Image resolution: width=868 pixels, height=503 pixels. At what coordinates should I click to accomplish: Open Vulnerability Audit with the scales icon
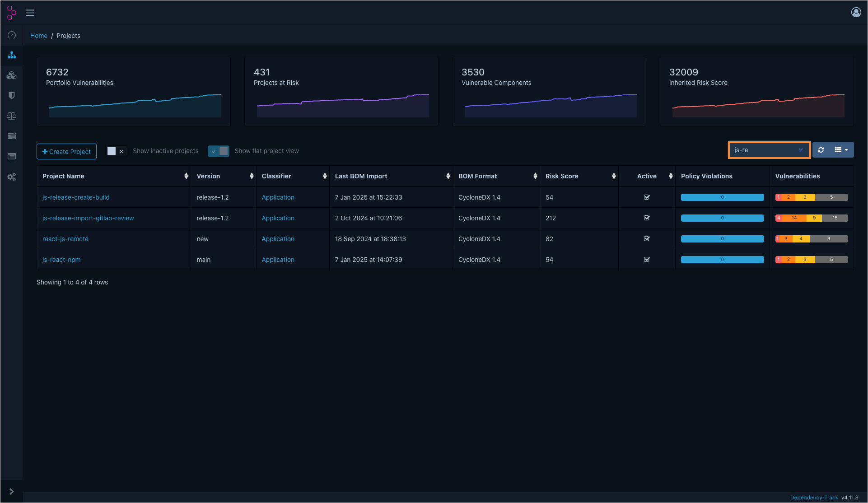(x=11, y=116)
